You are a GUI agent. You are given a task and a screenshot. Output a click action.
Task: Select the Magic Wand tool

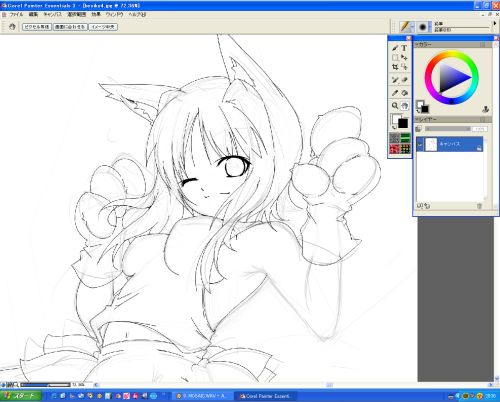[404, 67]
